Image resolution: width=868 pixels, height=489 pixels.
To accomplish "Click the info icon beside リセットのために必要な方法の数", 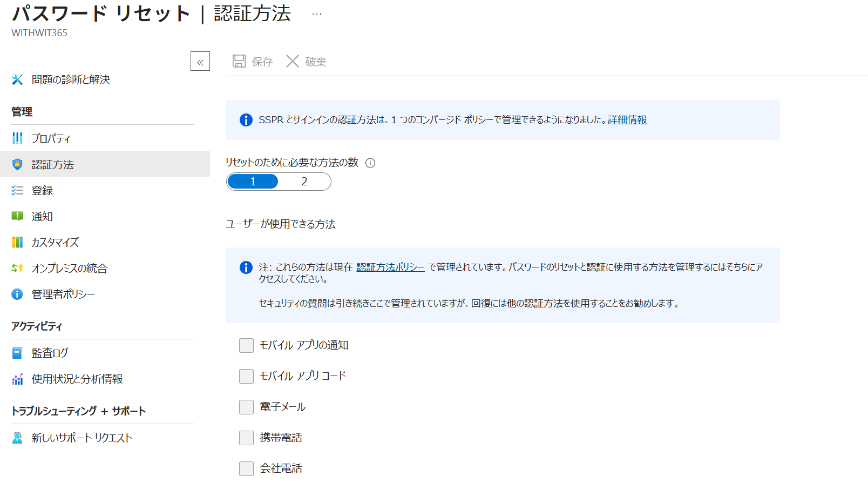I will pyautogui.click(x=370, y=163).
